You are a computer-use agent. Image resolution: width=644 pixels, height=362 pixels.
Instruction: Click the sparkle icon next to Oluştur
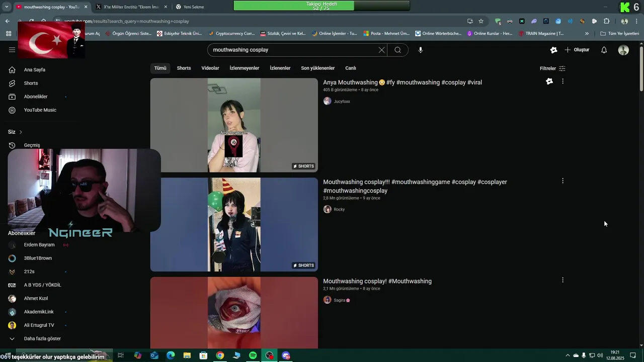click(554, 50)
